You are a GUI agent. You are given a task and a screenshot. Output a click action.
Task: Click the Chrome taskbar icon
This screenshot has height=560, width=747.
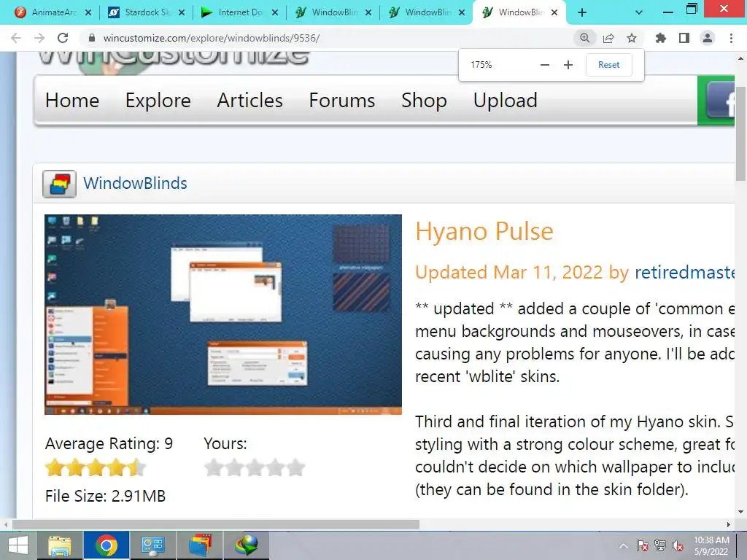tap(107, 545)
